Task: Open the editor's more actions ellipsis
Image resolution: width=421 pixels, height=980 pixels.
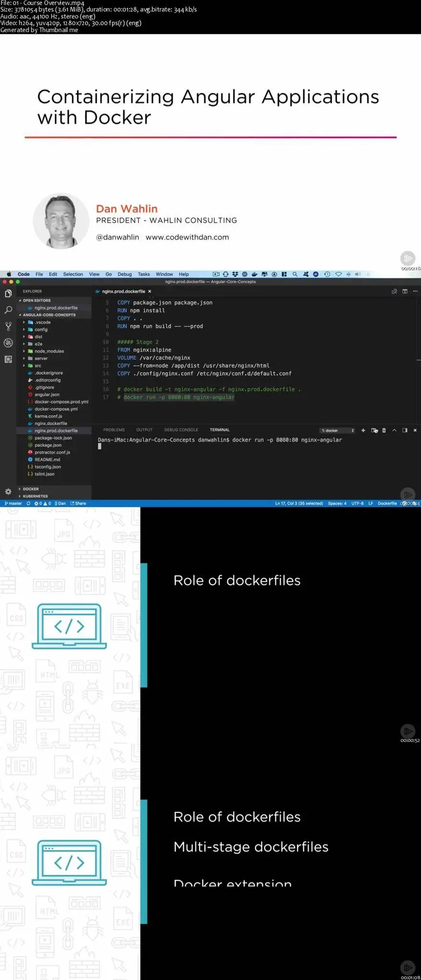Action: [x=415, y=291]
